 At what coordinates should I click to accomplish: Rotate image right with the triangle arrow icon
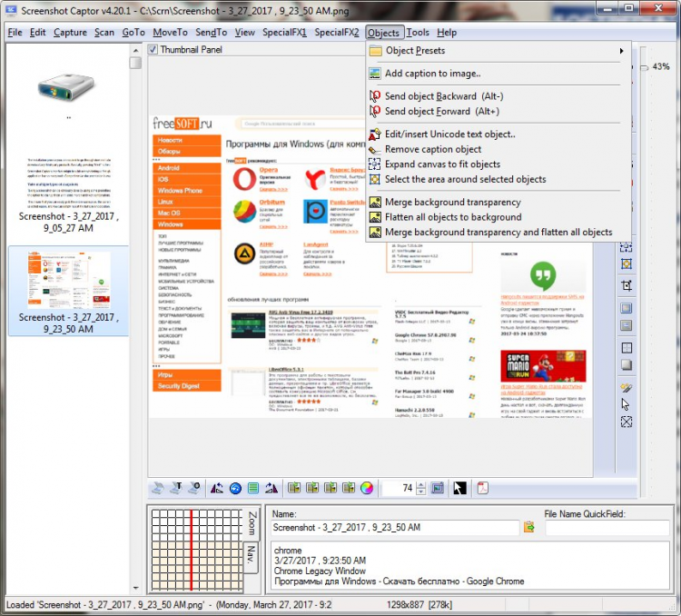pyautogui.click(x=271, y=488)
